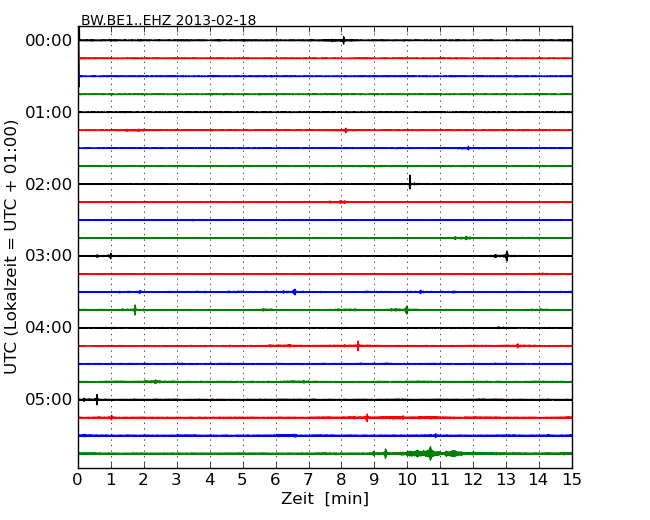The height and width of the screenshot is (520, 650).
Task: Click x-axis tick label 5
Action: (x=243, y=480)
